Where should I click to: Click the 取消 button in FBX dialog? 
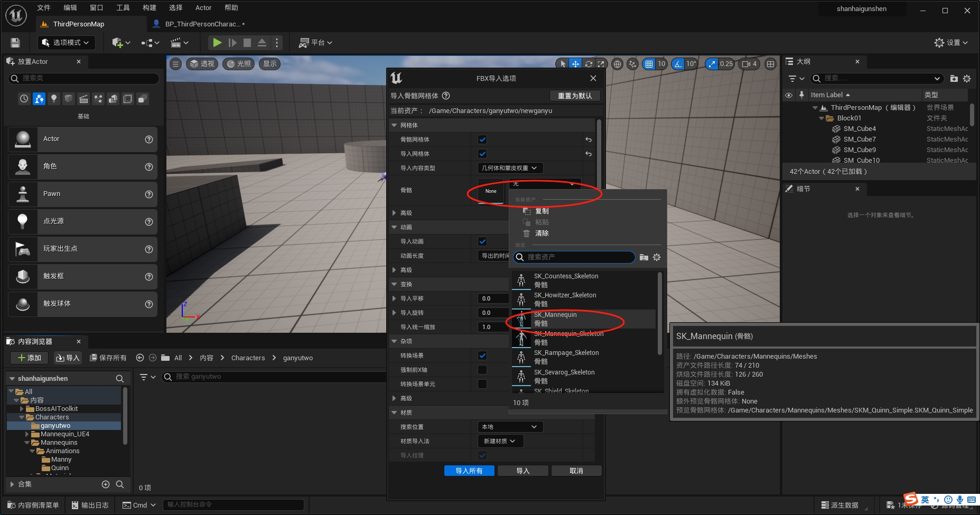pyautogui.click(x=576, y=471)
